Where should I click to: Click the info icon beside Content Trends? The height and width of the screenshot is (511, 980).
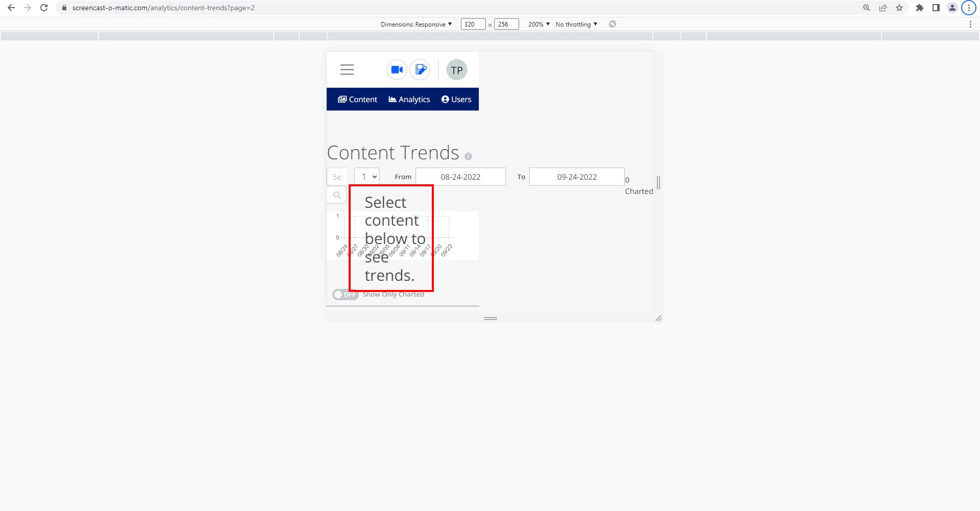(x=468, y=156)
